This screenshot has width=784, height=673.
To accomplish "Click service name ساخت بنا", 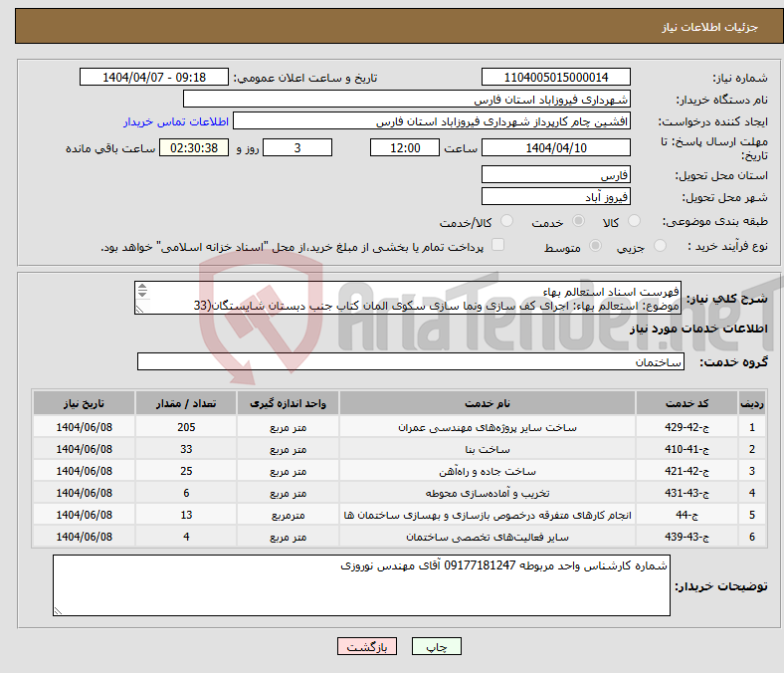I will click(488, 449).
